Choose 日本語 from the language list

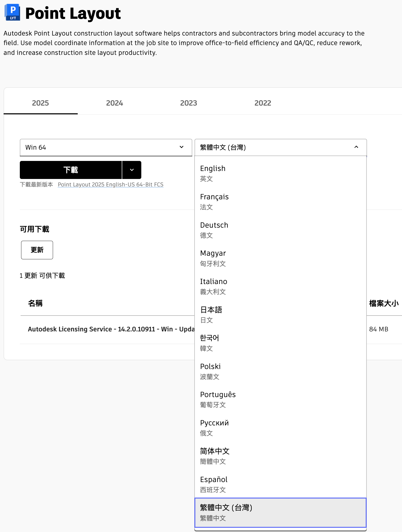[x=280, y=314]
